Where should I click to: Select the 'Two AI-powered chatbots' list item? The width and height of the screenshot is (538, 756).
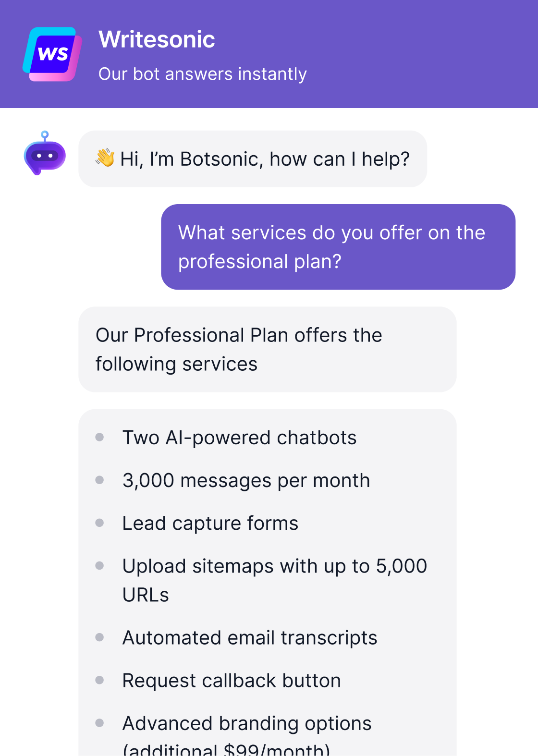239,438
